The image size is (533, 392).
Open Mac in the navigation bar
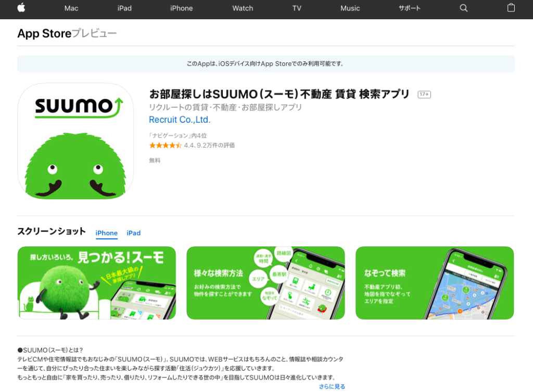71,8
